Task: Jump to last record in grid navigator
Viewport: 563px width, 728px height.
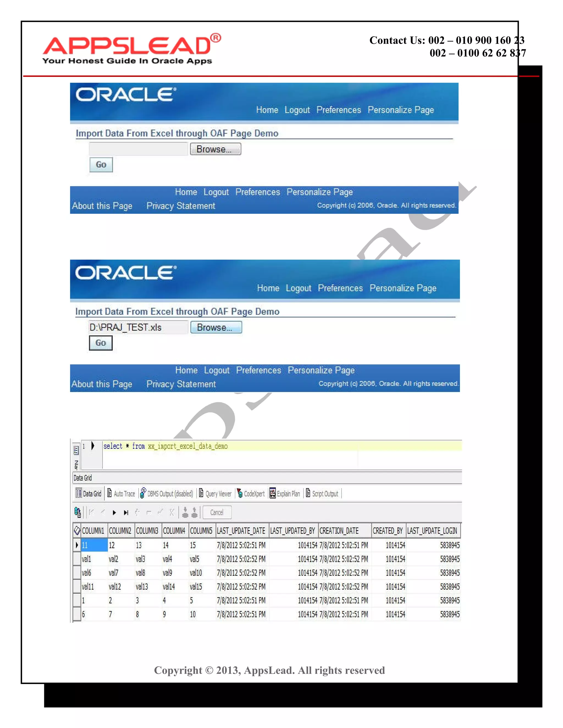Action: [x=126, y=513]
